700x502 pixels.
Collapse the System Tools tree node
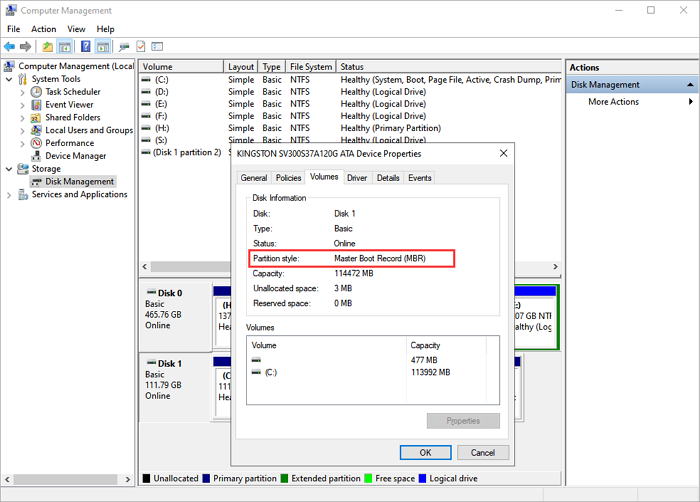click(x=10, y=79)
